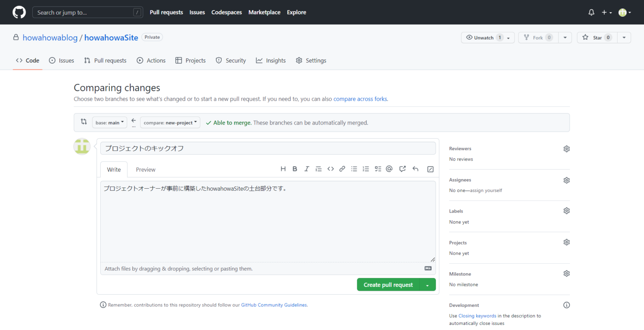Viewport: 644px width, 330px height.
Task: Insert a link using the chain icon
Action: (x=342, y=169)
